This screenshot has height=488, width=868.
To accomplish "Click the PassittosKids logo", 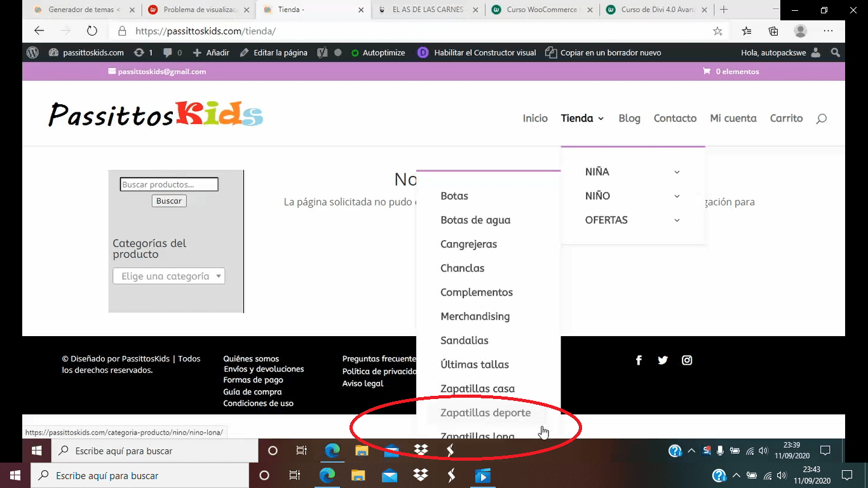I will 156,114.
